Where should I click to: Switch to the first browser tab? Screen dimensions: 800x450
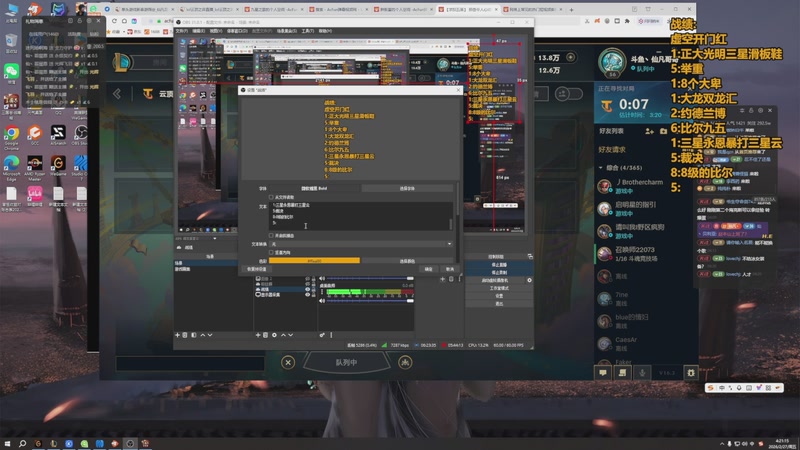click(x=143, y=9)
